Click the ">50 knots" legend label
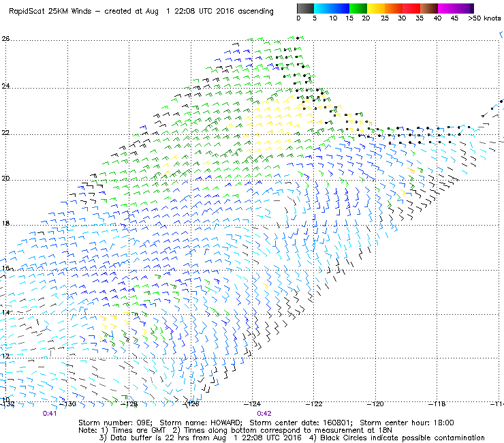Screen dimensions: 504x443 tap(484, 18)
